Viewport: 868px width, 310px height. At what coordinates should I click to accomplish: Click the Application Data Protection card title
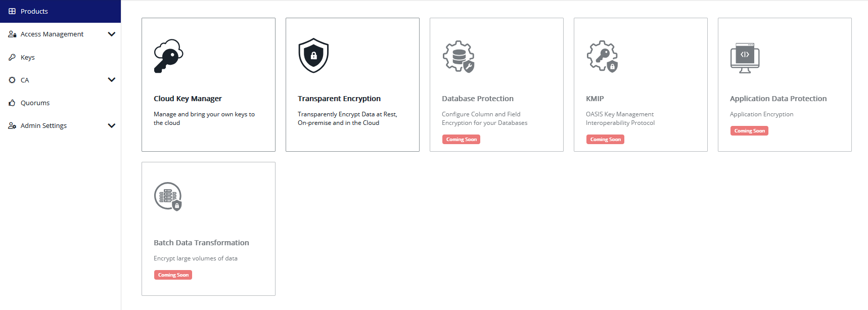[779, 99]
